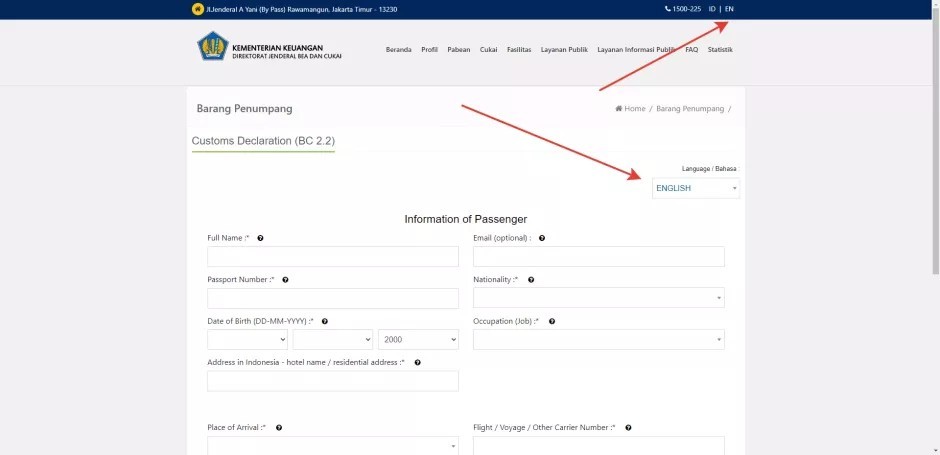Open the Occupation (Job) dropdown

pyautogui.click(x=598, y=340)
